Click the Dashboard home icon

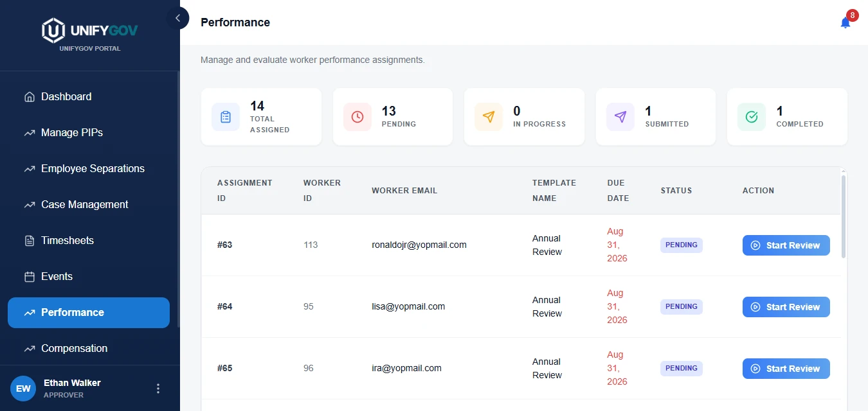tap(30, 97)
